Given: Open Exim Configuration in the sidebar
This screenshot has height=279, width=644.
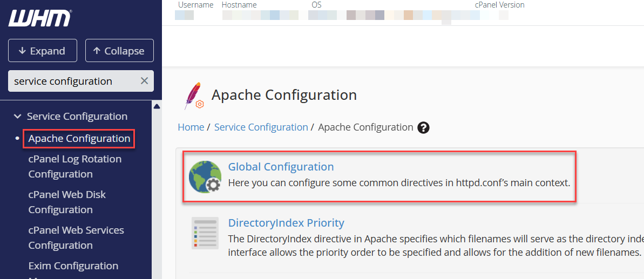Looking at the screenshot, I should [x=73, y=266].
